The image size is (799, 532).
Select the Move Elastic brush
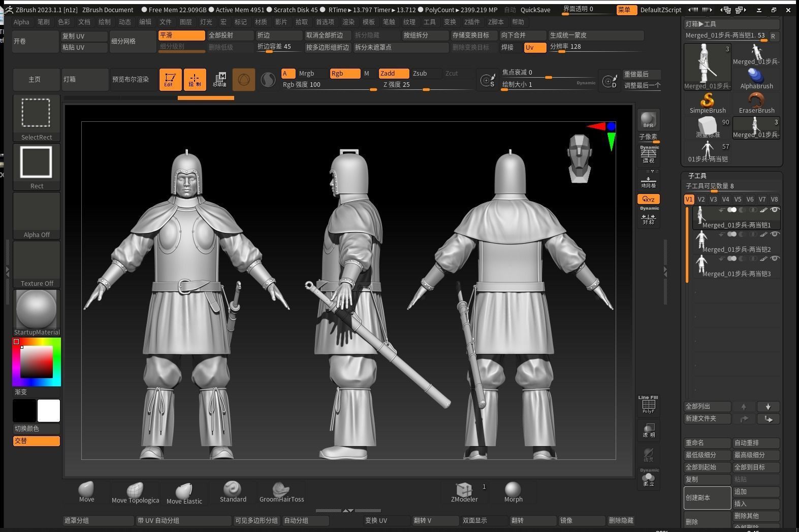[x=184, y=493]
